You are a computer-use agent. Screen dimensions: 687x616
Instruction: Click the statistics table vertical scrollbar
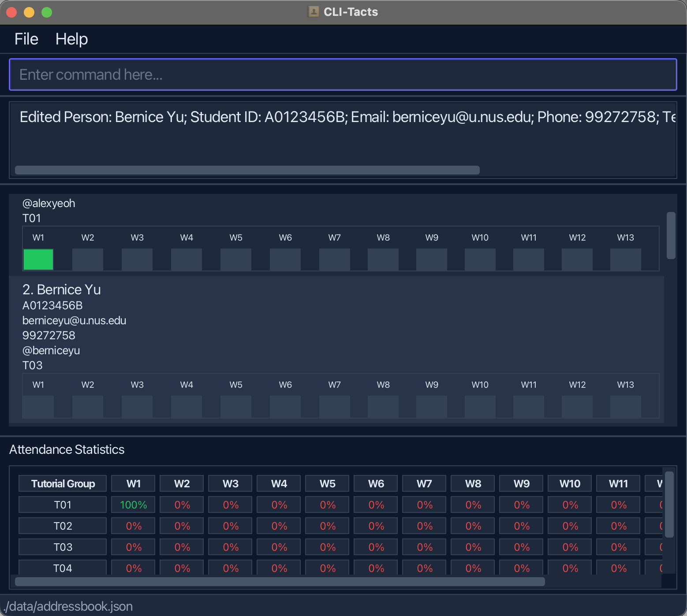click(x=669, y=505)
